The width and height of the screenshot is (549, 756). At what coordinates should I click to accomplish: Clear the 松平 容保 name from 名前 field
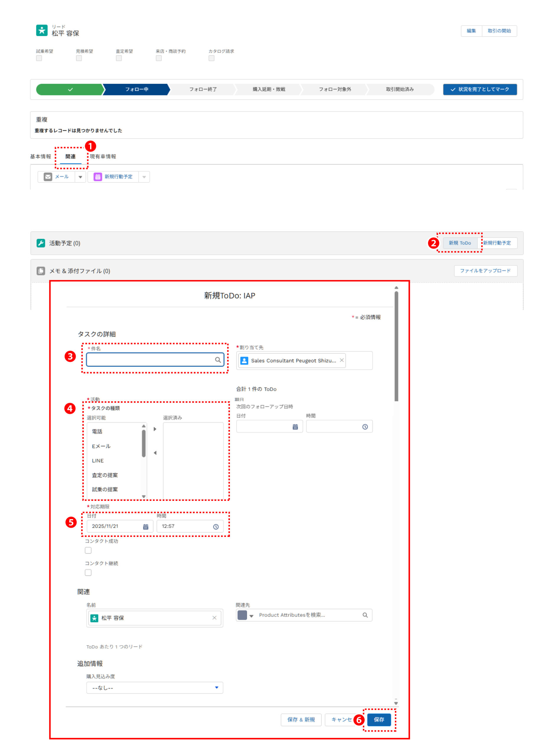coord(214,618)
